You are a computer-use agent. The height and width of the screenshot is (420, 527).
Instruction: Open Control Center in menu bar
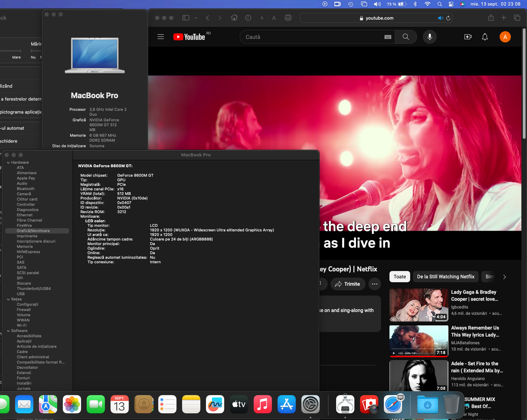(451, 4)
